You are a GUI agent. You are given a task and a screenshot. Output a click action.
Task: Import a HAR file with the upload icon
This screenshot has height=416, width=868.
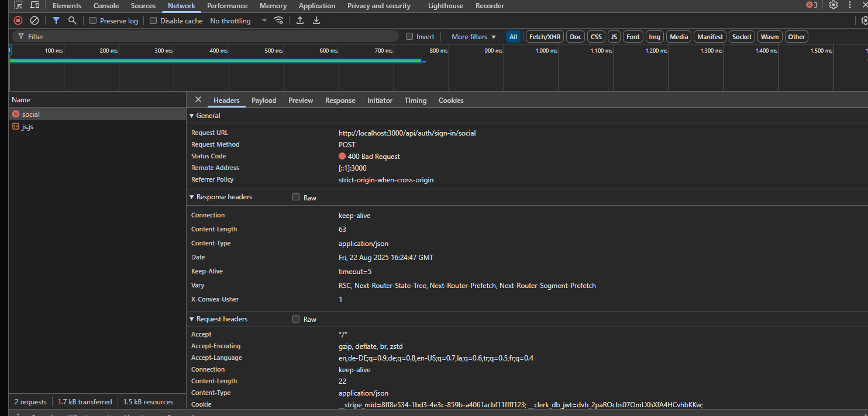click(x=300, y=20)
